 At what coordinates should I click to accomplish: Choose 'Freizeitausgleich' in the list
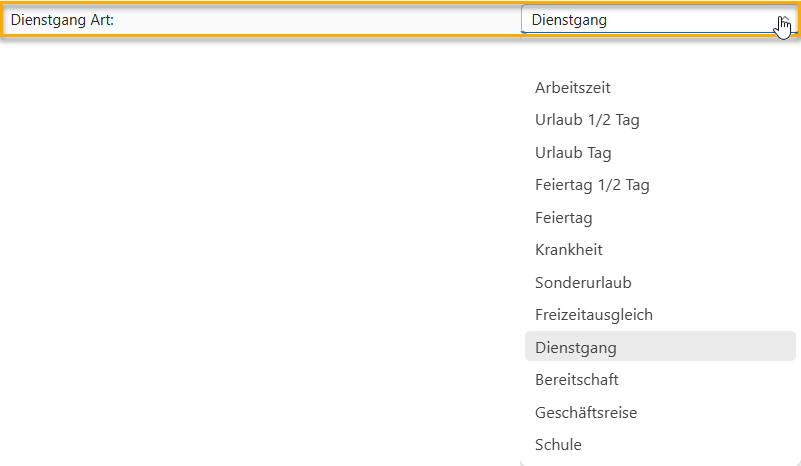point(594,315)
